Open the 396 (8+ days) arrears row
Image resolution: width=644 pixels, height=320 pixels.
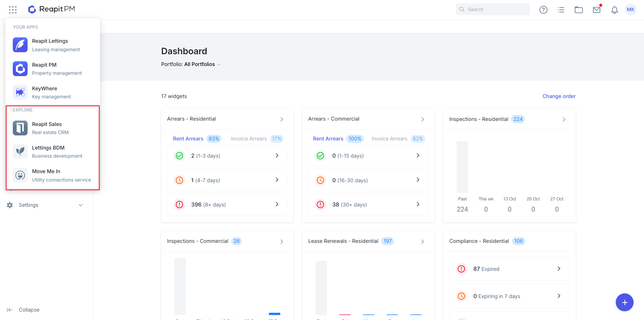coord(227,204)
